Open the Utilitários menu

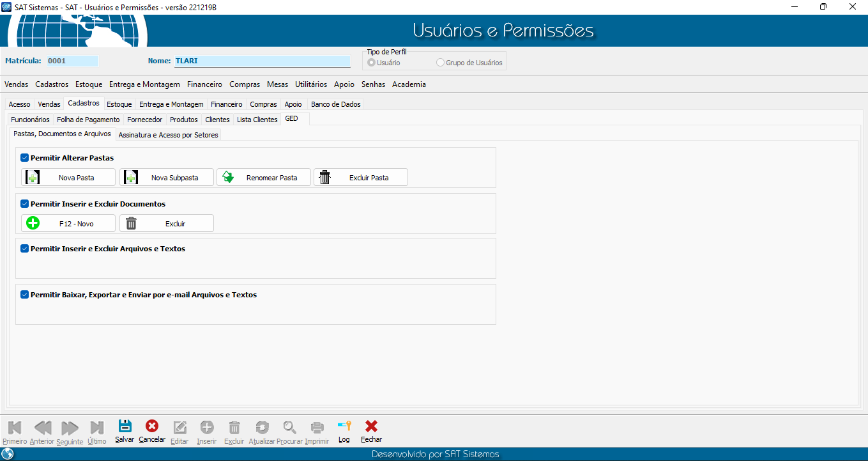[311, 84]
